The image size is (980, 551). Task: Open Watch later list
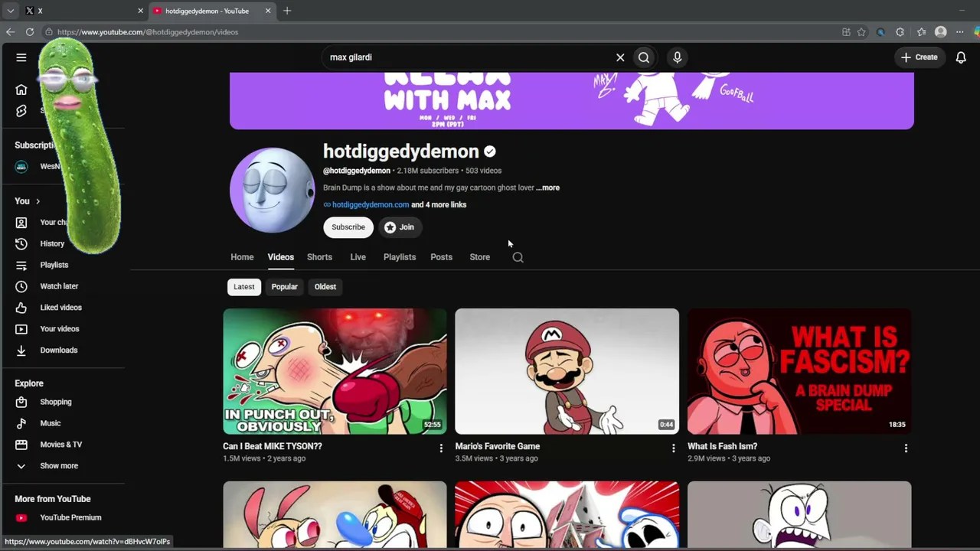pos(59,286)
